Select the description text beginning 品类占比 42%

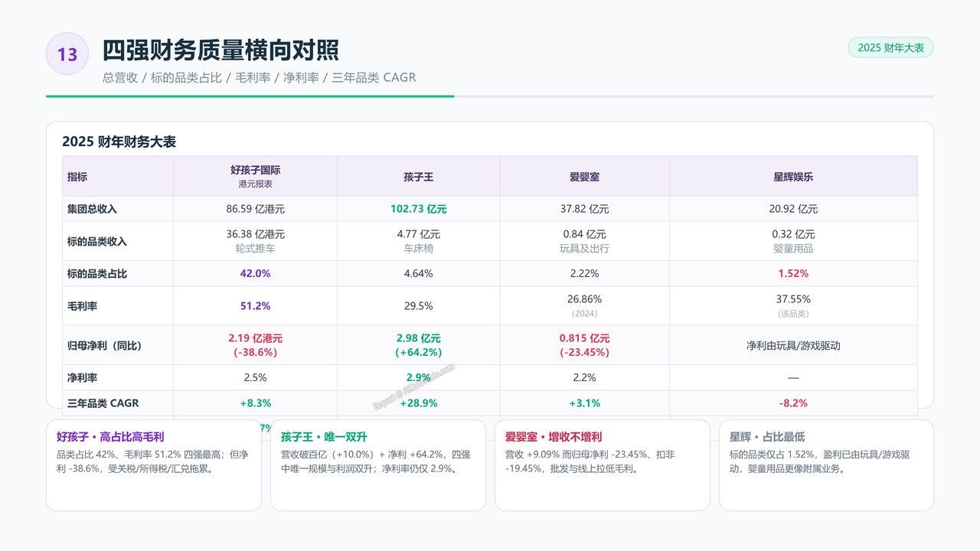tap(152, 461)
